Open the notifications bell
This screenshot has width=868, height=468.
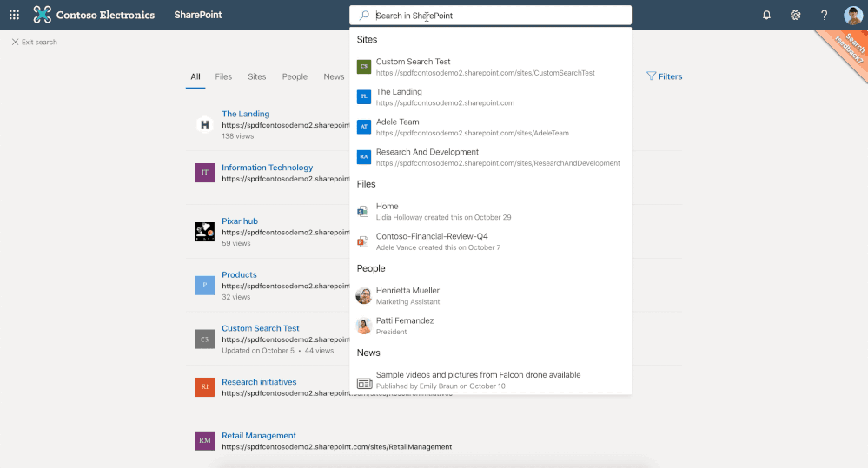pyautogui.click(x=766, y=15)
